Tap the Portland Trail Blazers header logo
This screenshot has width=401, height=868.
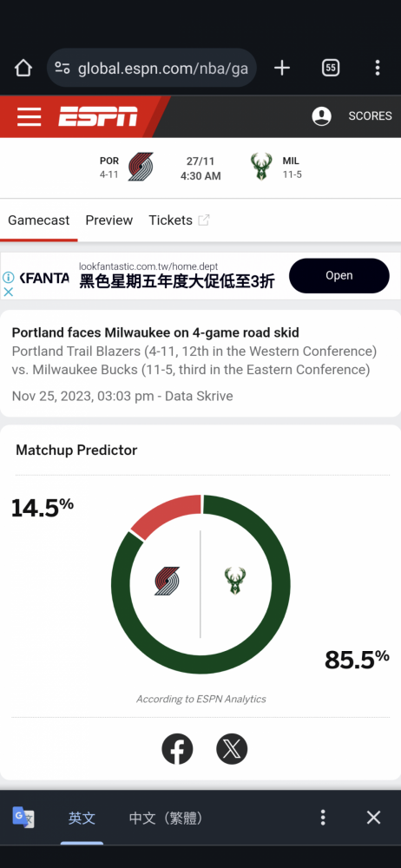(140, 167)
